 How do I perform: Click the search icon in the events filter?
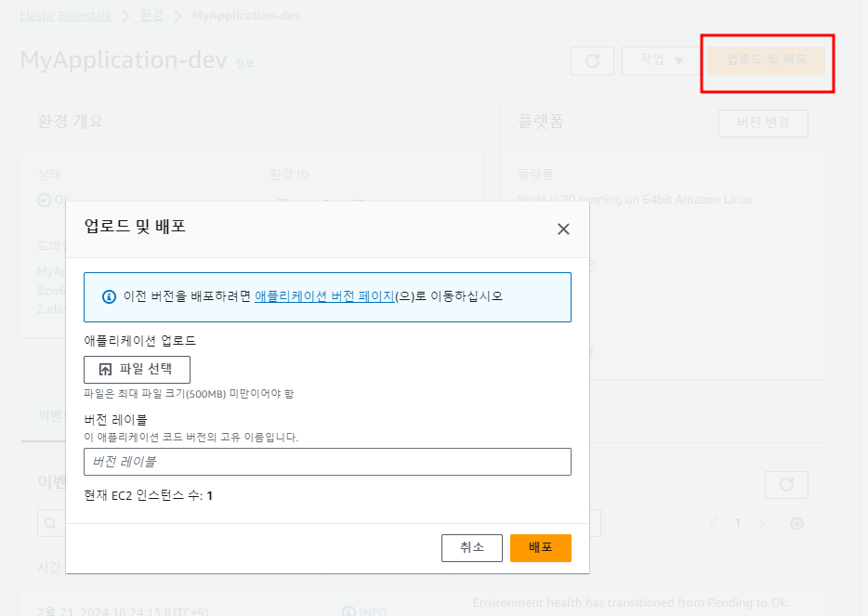pos(50,524)
